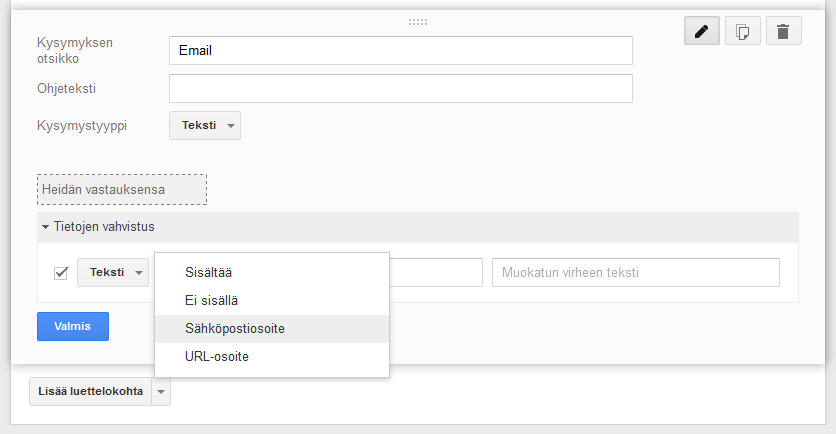Choose Sähköpostiosoite from the menu
The image size is (836, 434).
click(235, 328)
